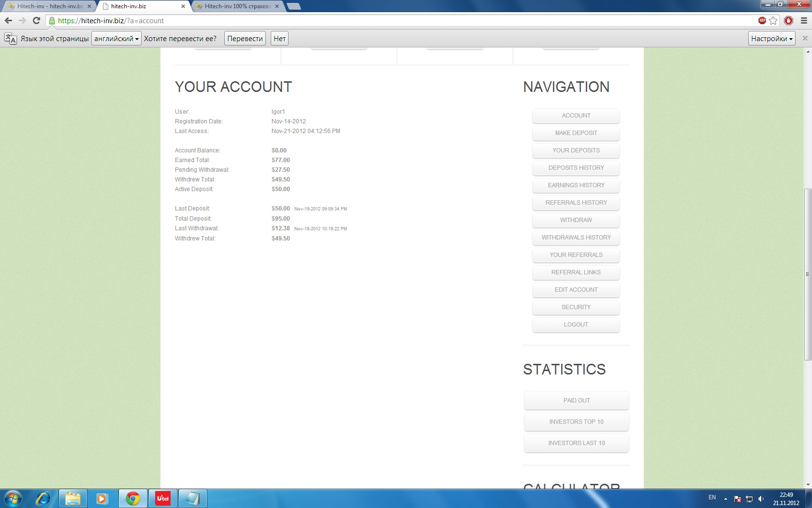The width and height of the screenshot is (812, 508).
Task: Open the notepad-like taskbar app
Action: [x=193, y=498]
